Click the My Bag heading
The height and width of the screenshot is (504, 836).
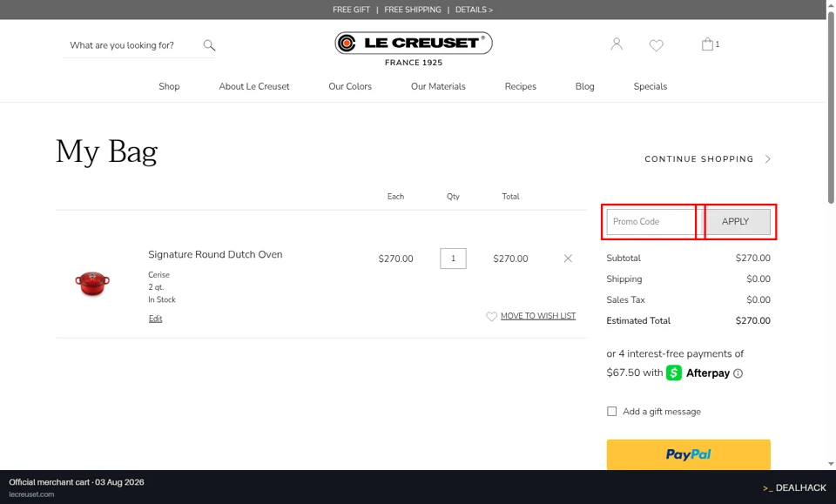[106, 151]
